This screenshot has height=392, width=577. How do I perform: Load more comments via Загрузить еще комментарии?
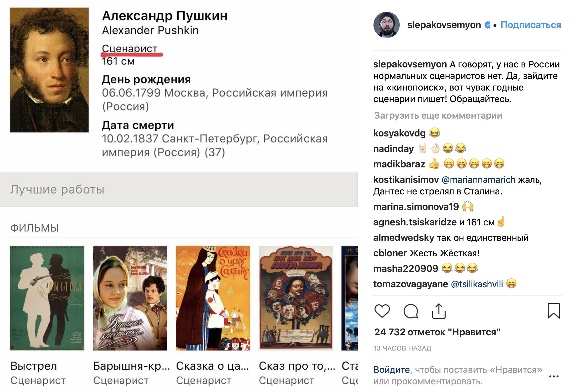(438, 115)
